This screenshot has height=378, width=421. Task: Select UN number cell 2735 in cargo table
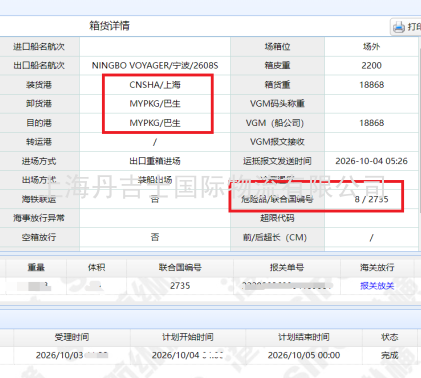click(x=180, y=286)
